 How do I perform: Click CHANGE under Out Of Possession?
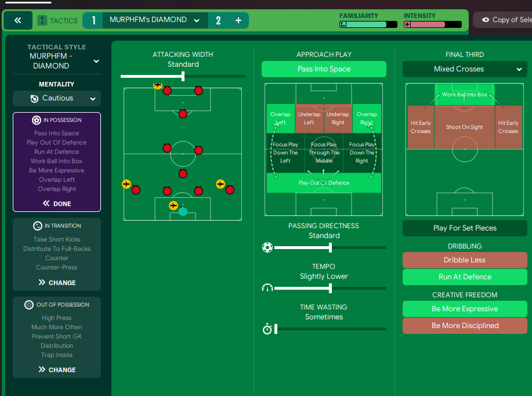click(x=57, y=370)
